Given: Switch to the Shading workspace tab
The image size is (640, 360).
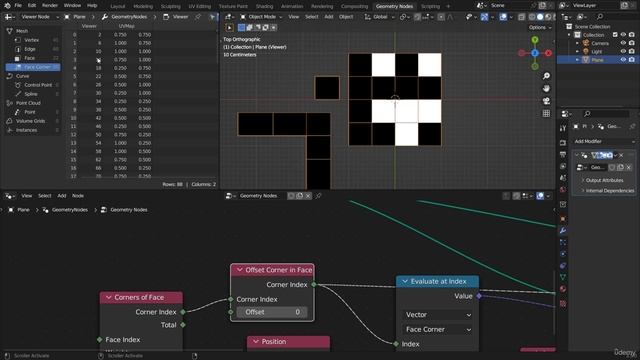Looking at the screenshot, I should click(x=264, y=6).
